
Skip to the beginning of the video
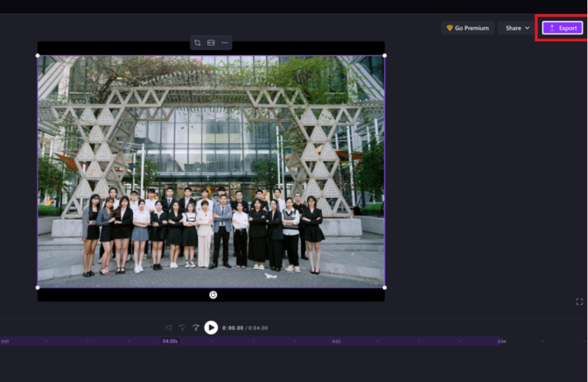(168, 328)
